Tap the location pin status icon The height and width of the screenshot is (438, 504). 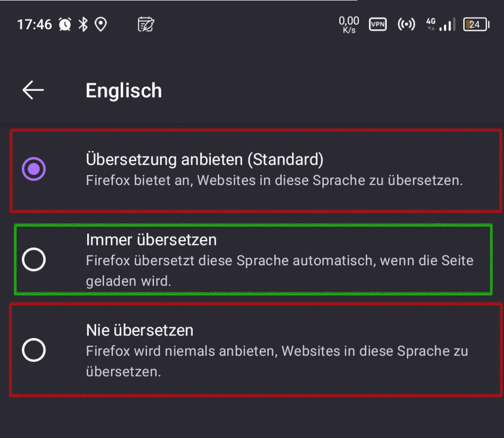101,24
